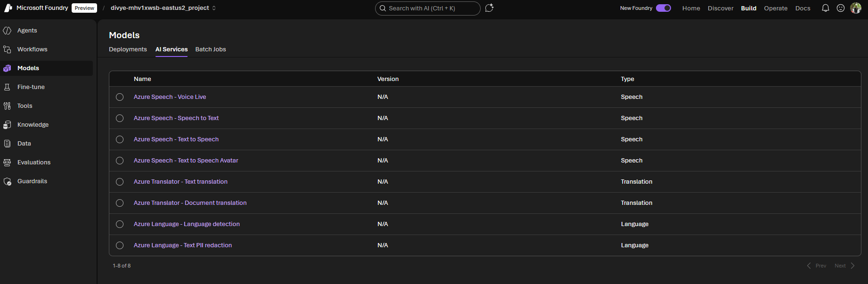
Task: Click Language type in Text PII redaction row
Action: 635,245
